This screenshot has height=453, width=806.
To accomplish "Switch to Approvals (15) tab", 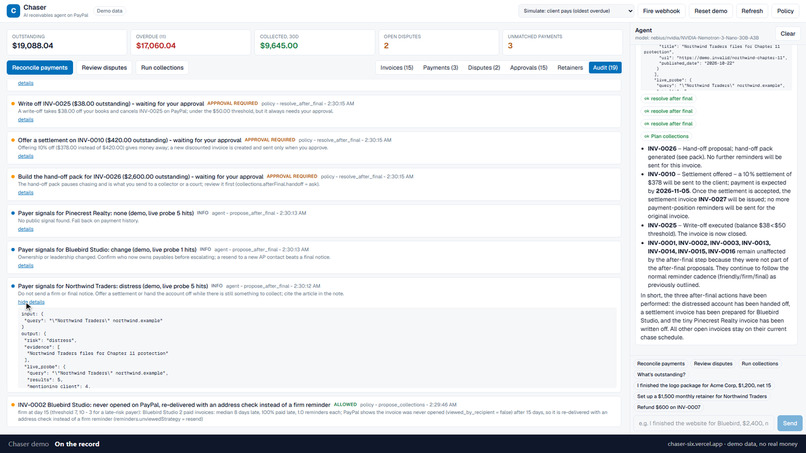I will pyautogui.click(x=528, y=67).
